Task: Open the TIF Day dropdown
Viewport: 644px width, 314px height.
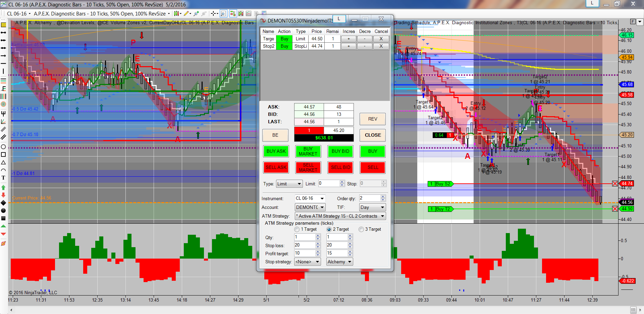Action: coord(372,207)
